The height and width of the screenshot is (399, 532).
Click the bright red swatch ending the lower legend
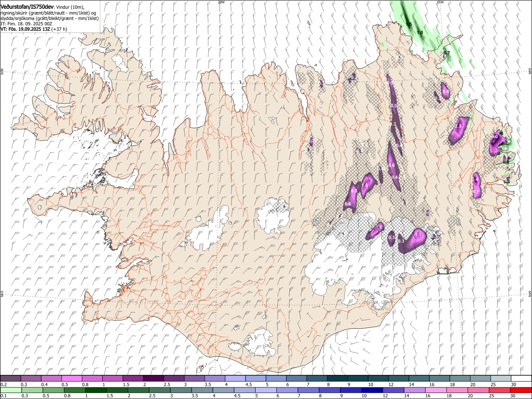[x=521, y=390]
